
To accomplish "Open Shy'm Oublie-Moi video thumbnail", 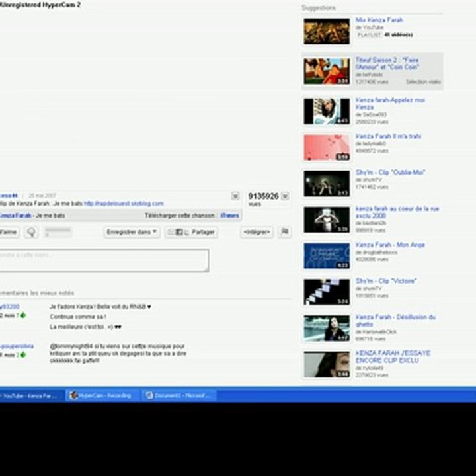I will click(x=327, y=184).
